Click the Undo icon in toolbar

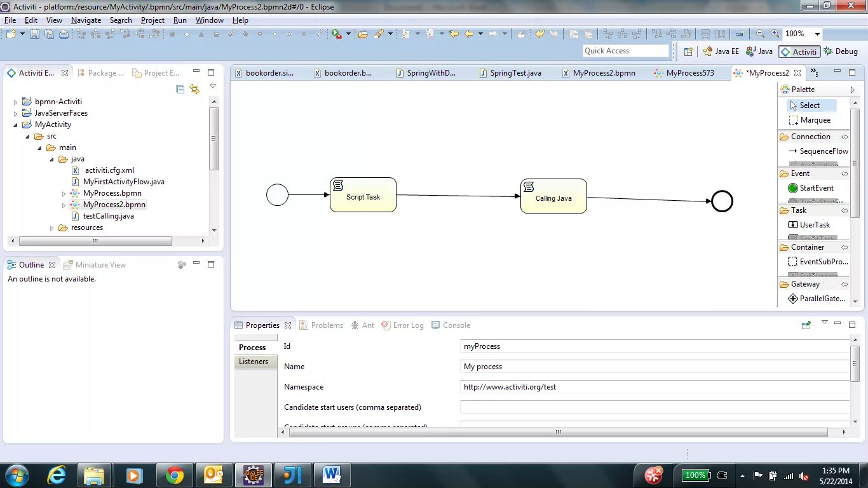pyautogui.click(x=539, y=34)
